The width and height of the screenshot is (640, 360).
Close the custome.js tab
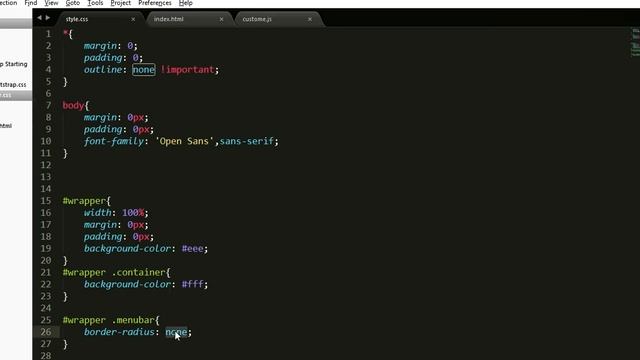tap(310, 19)
